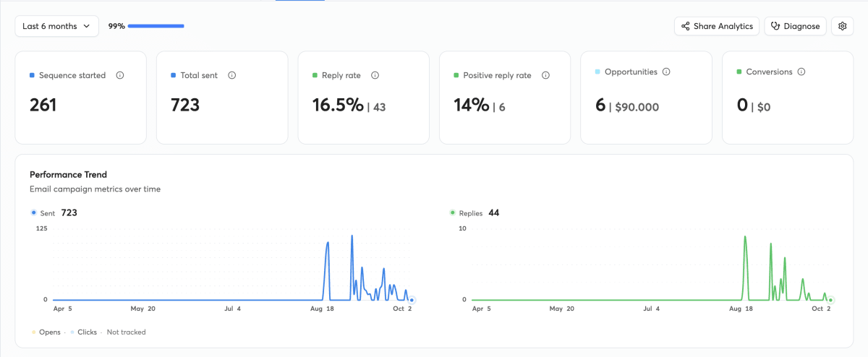The height and width of the screenshot is (357, 868).
Task: Click the info icon next to Opportunities
Action: (x=666, y=72)
